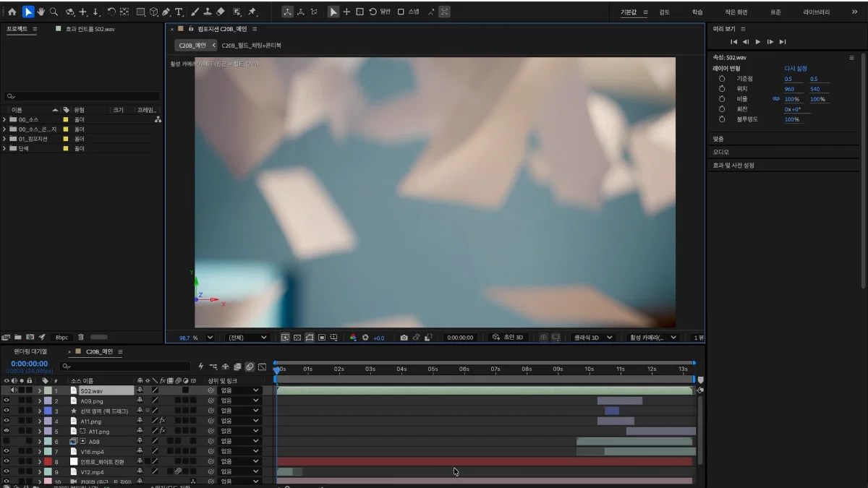Open the channel and color management icon
868x488 pixels.
click(x=353, y=338)
